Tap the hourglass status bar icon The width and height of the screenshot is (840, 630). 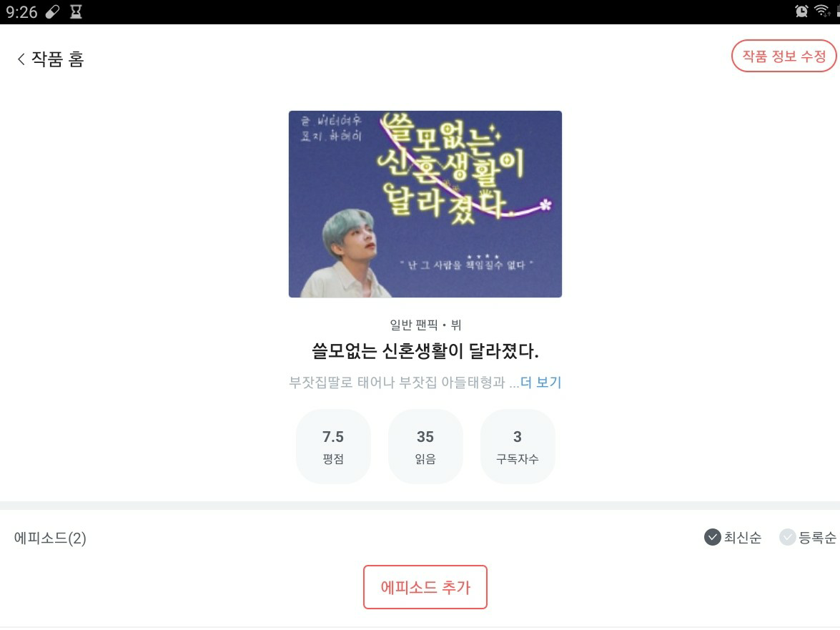tap(76, 11)
